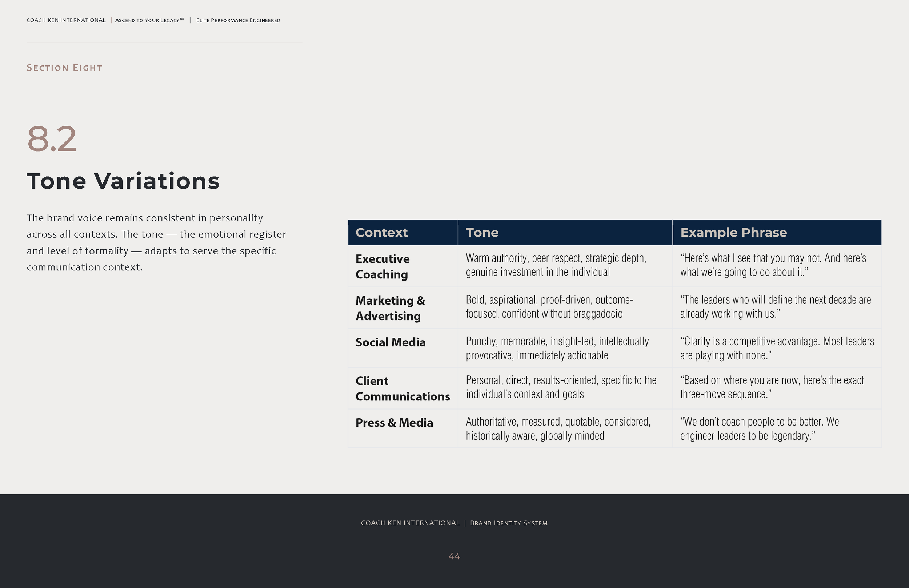Select the Social Media row label
This screenshot has height=588, width=909.
pyautogui.click(x=391, y=342)
